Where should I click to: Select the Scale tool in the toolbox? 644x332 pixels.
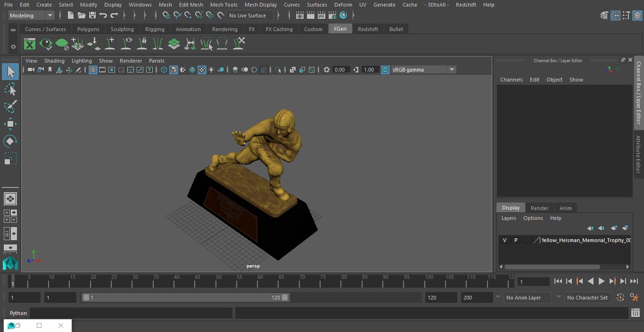[10, 159]
